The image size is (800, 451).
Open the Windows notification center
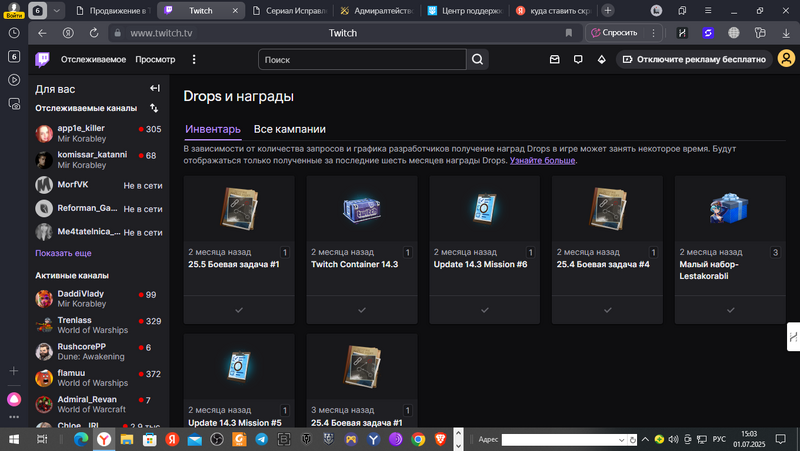tap(780, 439)
